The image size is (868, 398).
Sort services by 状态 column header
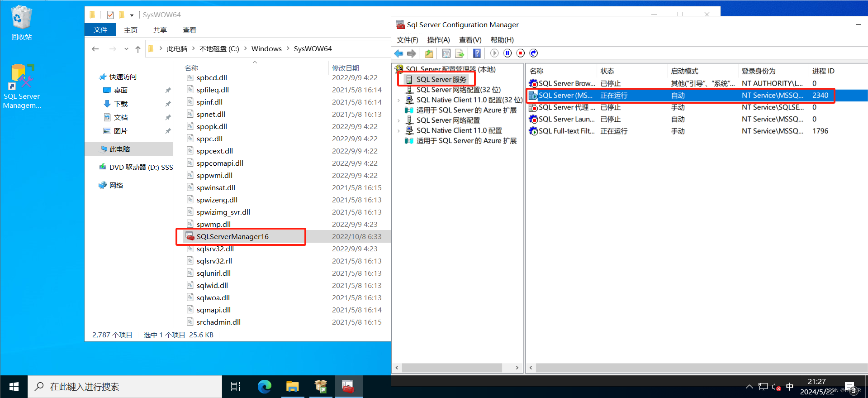click(607, 71)
